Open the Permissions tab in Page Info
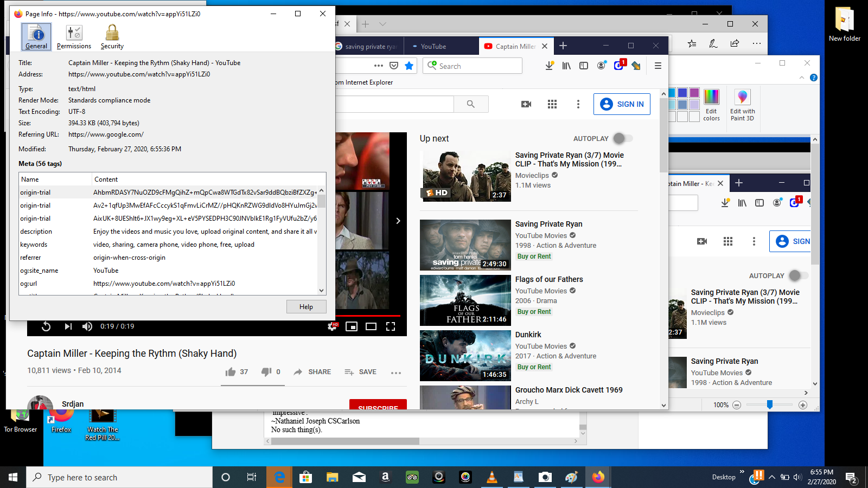 point(74,37)
